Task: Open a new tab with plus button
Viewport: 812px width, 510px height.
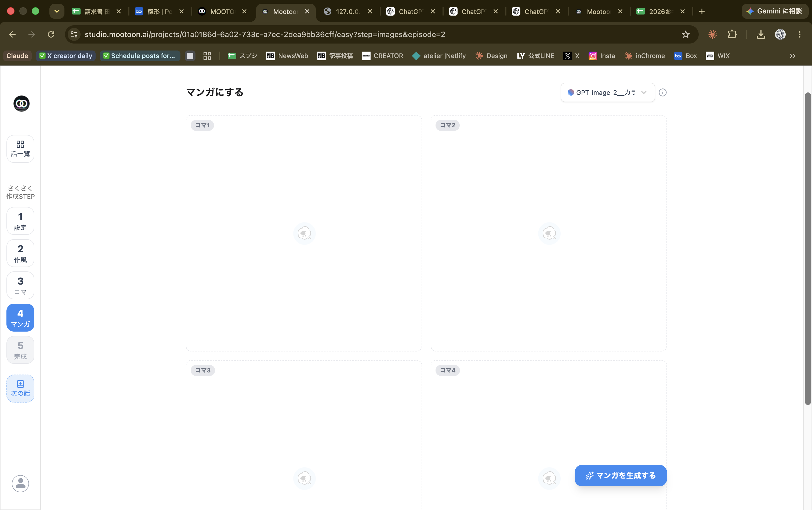Action: click(x=702, y=12)
